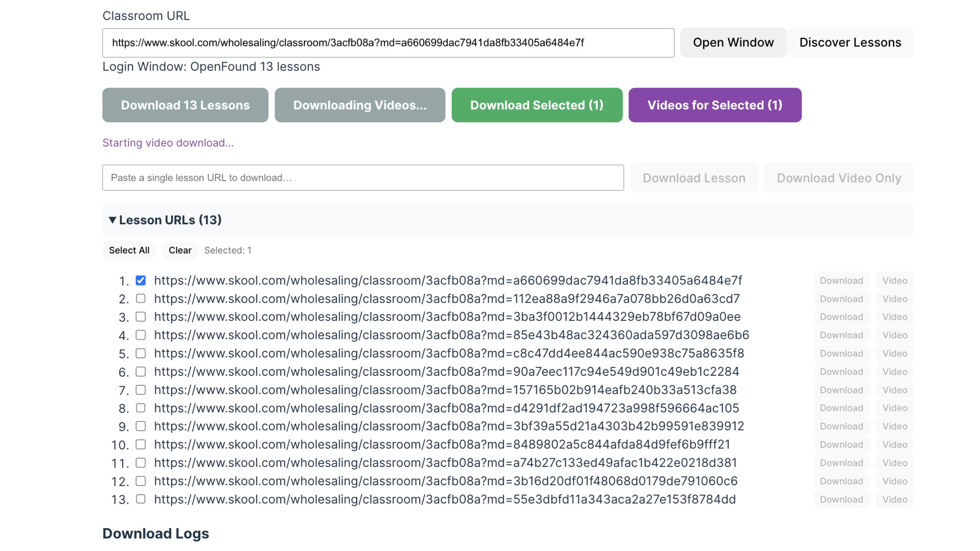The height and width of the screenshot is (551, 980).
Task: Check the checkbox for lesson 4
Action: 140,335
